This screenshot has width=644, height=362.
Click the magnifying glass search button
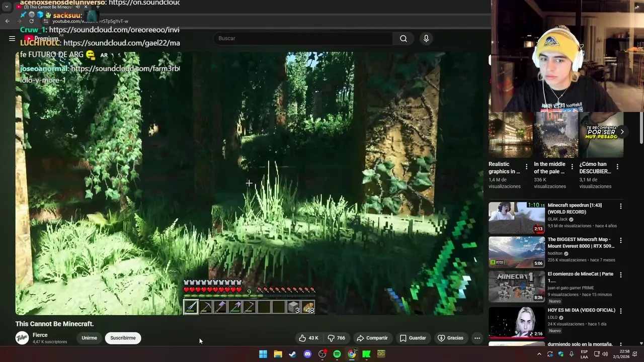[x=404, y=38]
